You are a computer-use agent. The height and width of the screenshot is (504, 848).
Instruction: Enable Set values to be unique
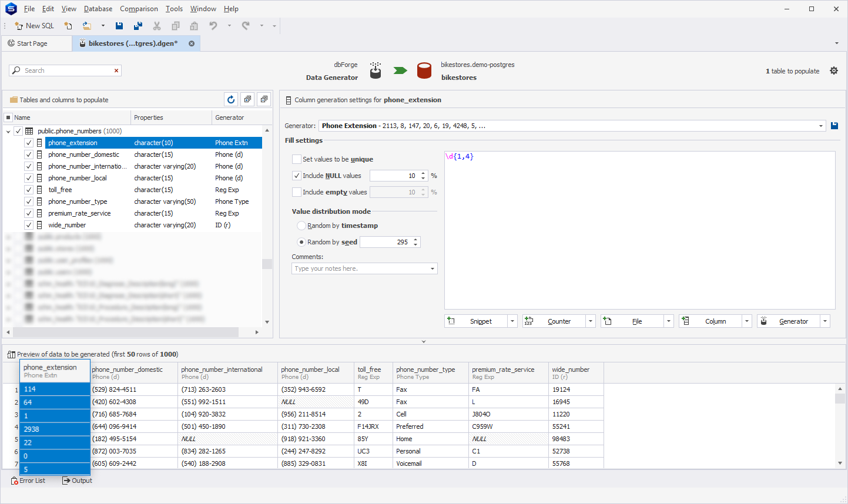pyautogui.click(x=297, y=159)
